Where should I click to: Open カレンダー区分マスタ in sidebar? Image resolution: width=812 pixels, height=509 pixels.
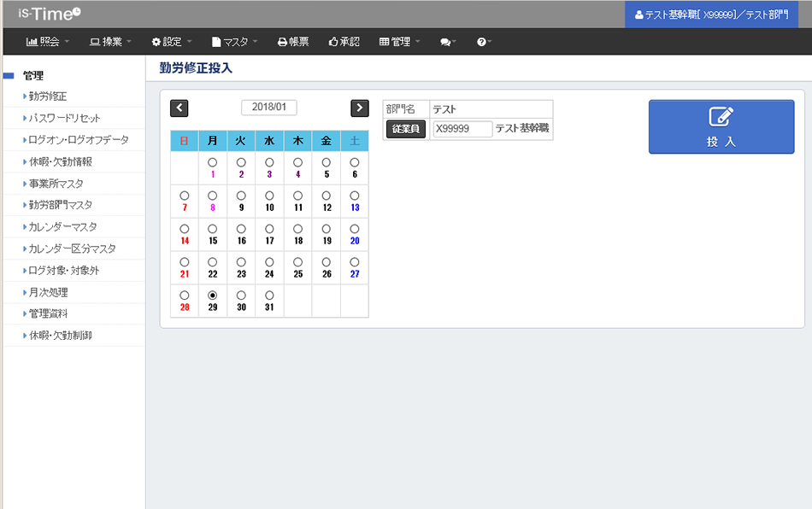72,249
